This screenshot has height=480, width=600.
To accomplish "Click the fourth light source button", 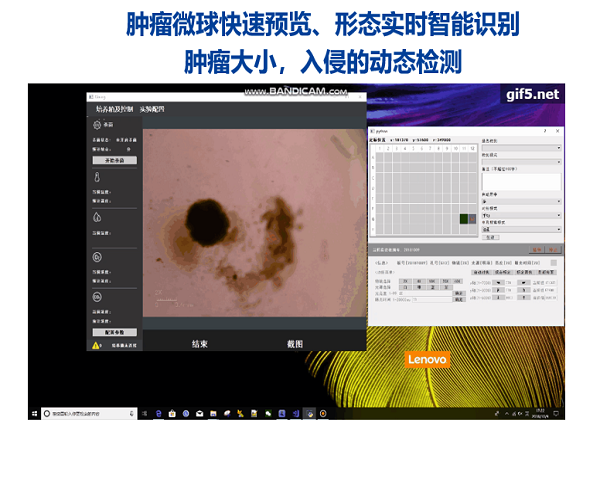I will point(446,287).
